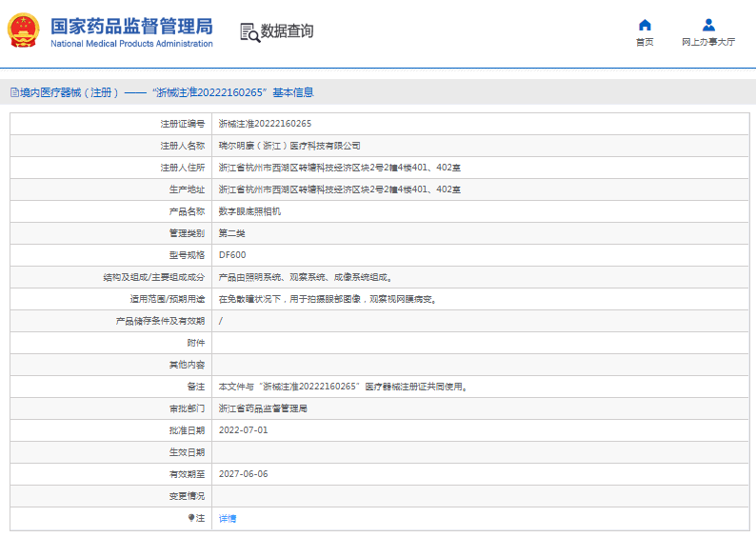The width and height of the screenshot is (756, 537).
Task: Click the pin icon beside 注
Action: point(191,518)
